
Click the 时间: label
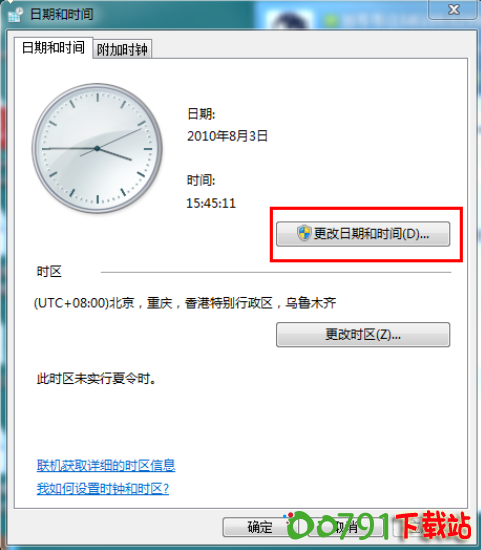(x=201, y=181)
